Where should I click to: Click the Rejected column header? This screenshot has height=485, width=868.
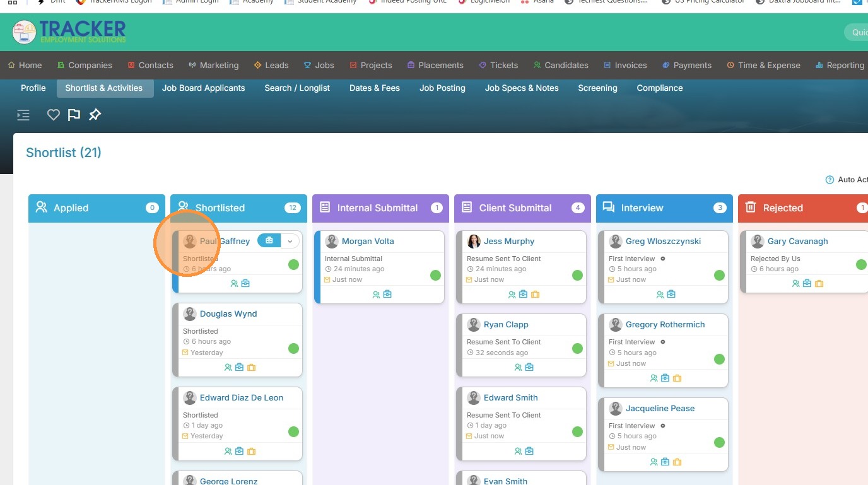point(803,208)
